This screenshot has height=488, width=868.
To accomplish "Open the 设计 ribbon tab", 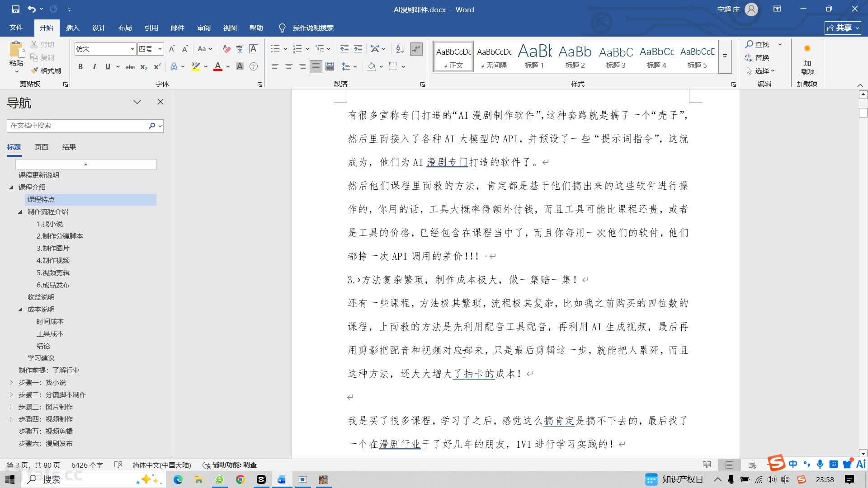I will tap(99, 28).
